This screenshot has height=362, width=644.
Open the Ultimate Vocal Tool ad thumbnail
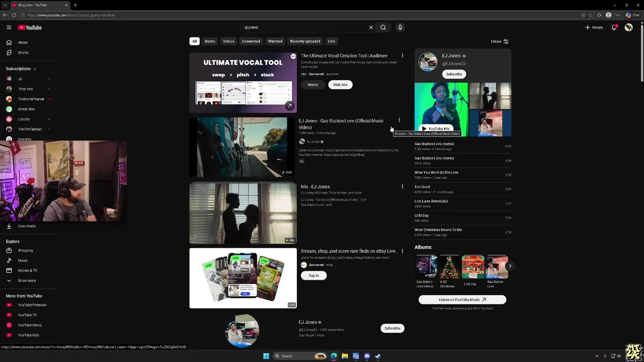pos(243,82)
